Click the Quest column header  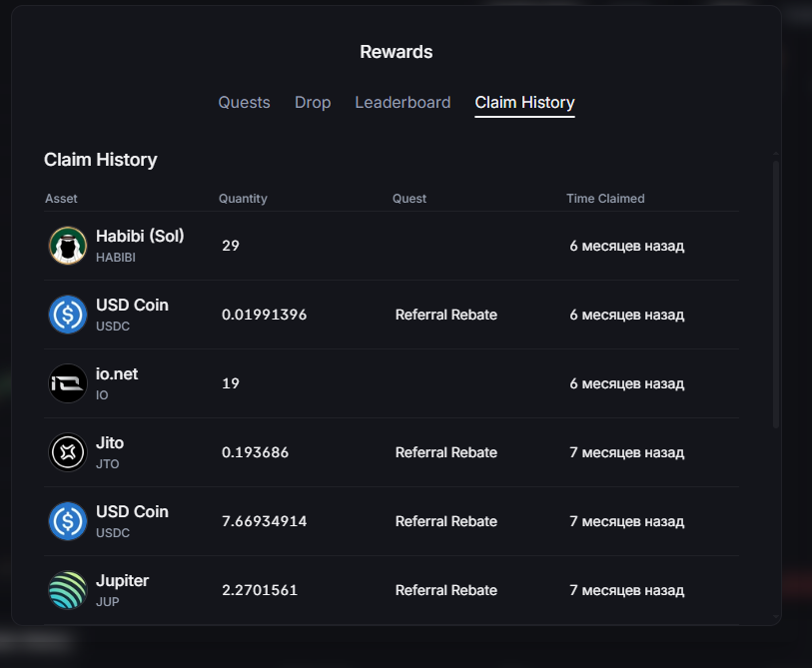[409, 199]
